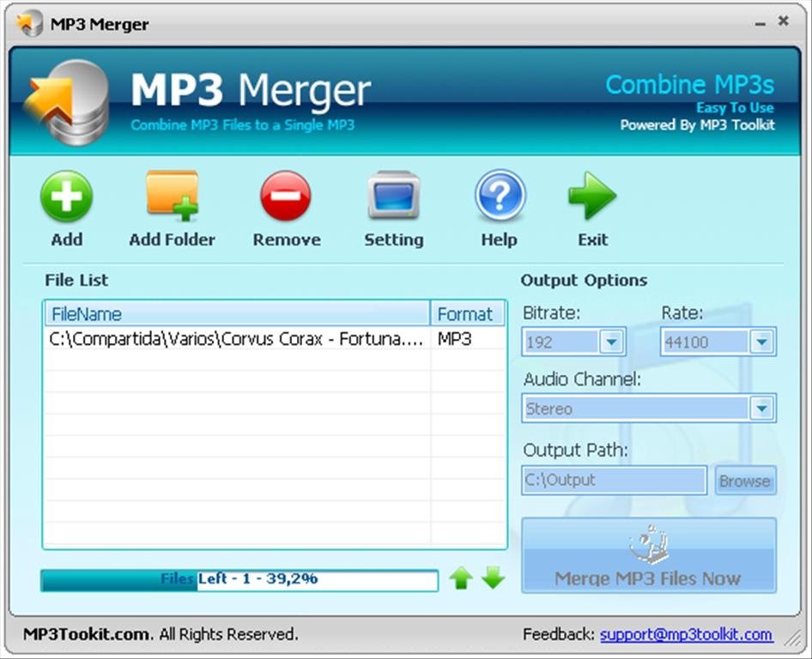The width and height of the screenshot is (812, 659).
Task: Select the Corvus Corax - Fortuna file row
Action: coord(275,339)
